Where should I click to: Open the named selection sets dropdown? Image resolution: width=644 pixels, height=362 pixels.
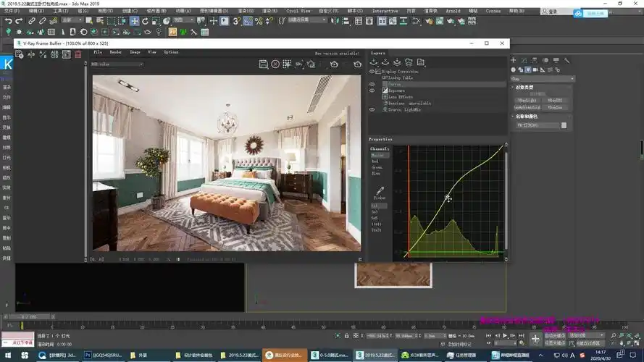(307, 20)
